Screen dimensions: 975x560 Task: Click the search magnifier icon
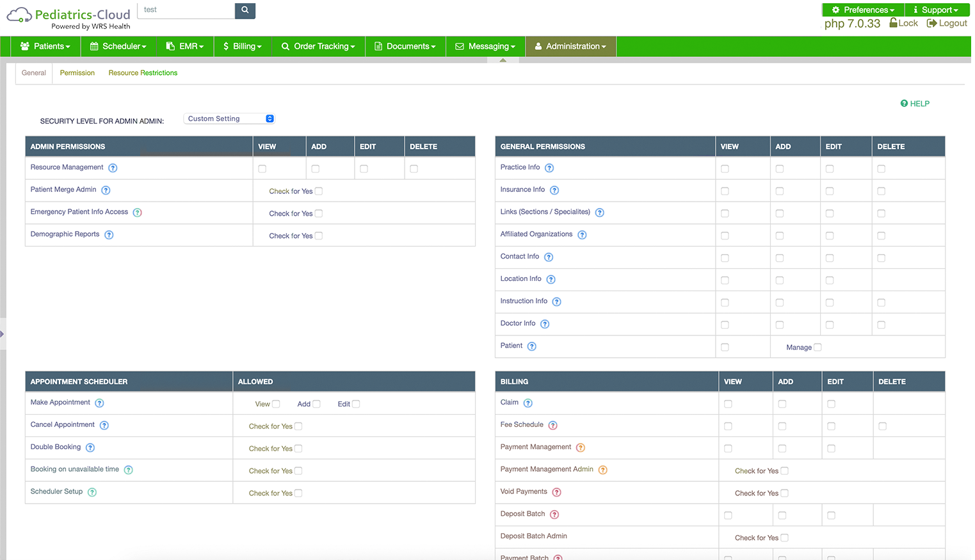click(245, 10)
